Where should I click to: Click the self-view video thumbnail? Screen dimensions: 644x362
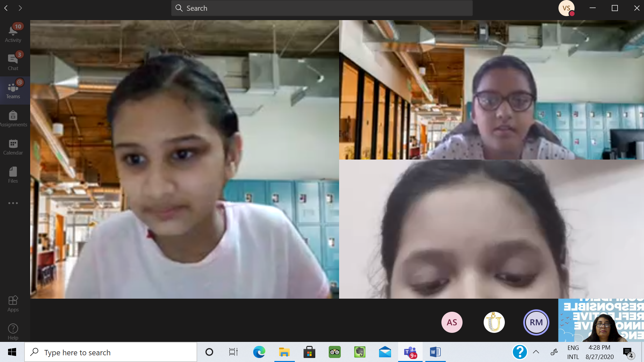[601, 320]
